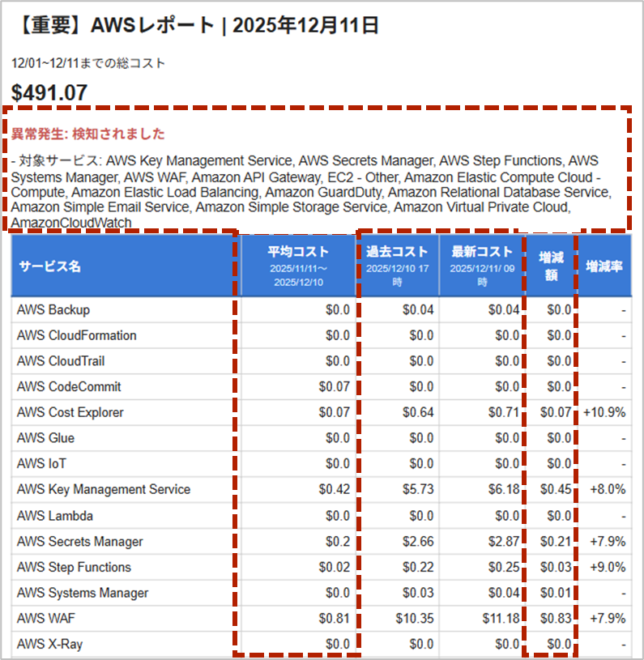Click the 平均コスト column header
Screen dimensions: 644x660
click(296, 251)
